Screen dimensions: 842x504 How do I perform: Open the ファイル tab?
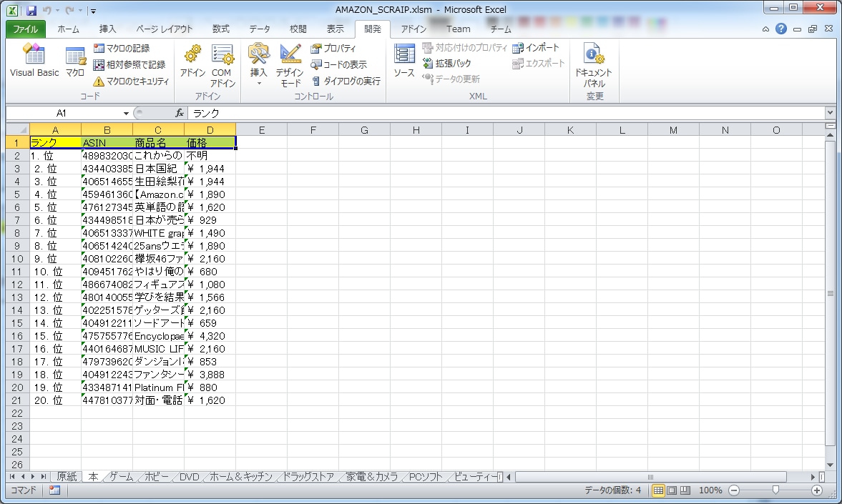[25, 29]
